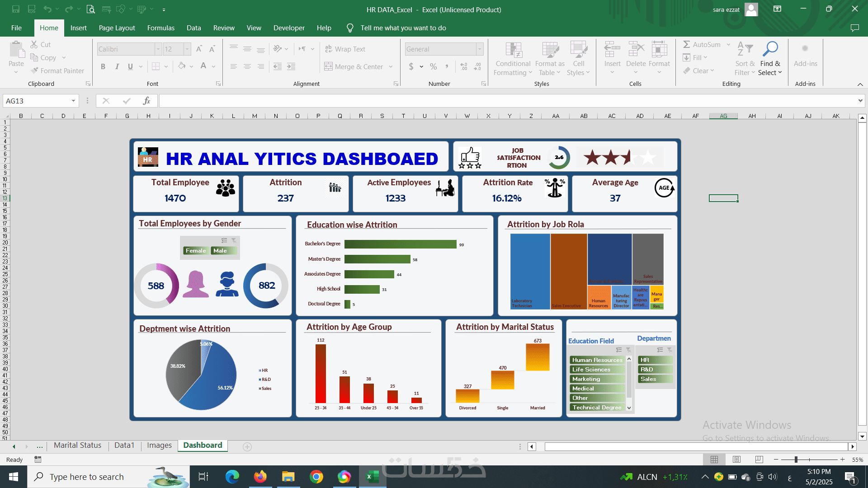The image size is (868, 488).
Task: Click the AutoSum sigma icon
Action: point(686,44)
